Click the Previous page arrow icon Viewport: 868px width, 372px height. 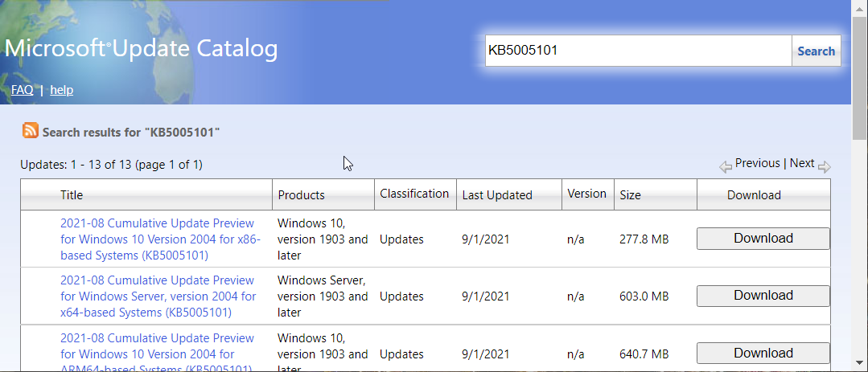[x=725, y=167]
